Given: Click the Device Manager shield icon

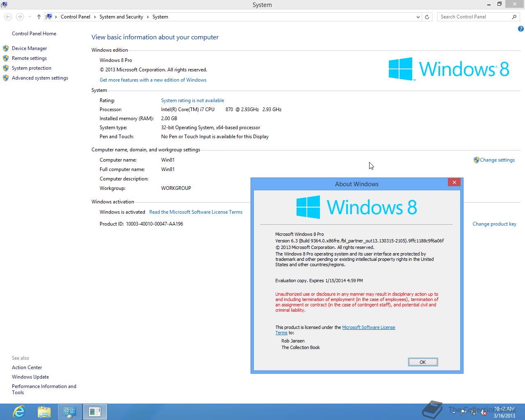Looking at the screenshot, I should (x=6, y=48).
